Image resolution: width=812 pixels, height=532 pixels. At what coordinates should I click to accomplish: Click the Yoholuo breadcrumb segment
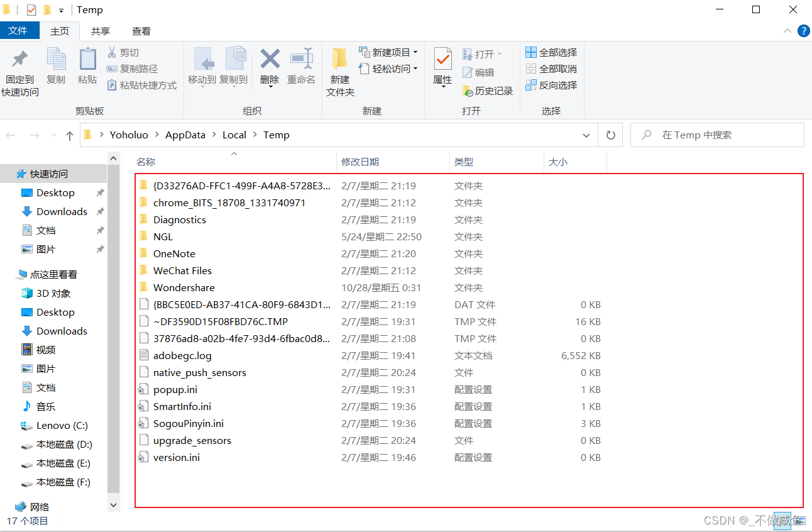click(x=129, y=135)
